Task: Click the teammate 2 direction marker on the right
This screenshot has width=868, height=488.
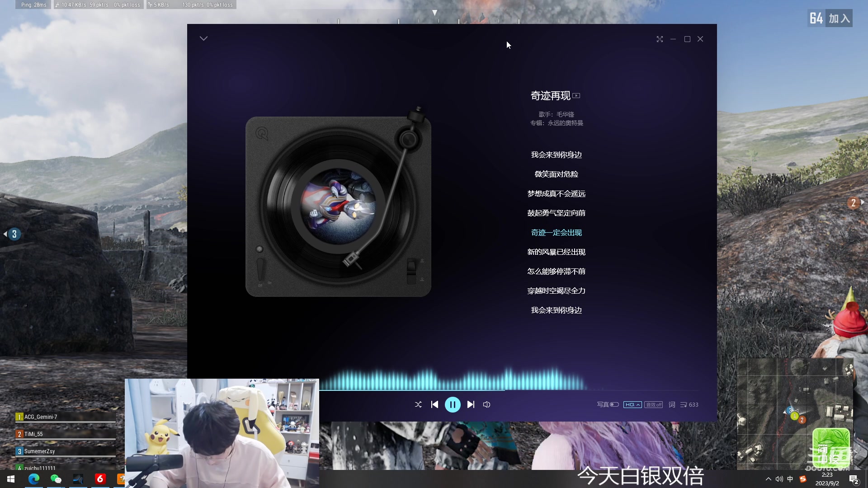Action: (855, 202)
